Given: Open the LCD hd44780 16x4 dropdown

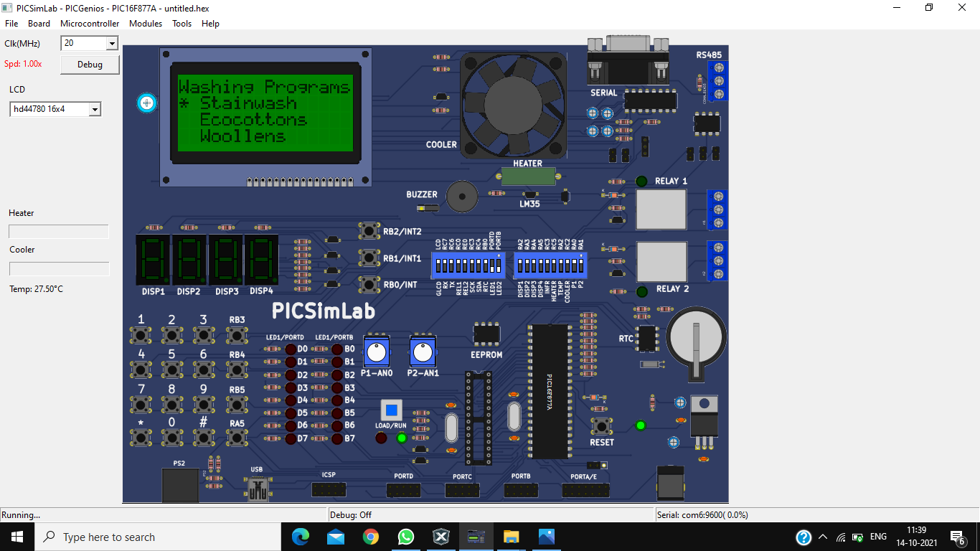Looking at the screenshot, I should point(95,109).
